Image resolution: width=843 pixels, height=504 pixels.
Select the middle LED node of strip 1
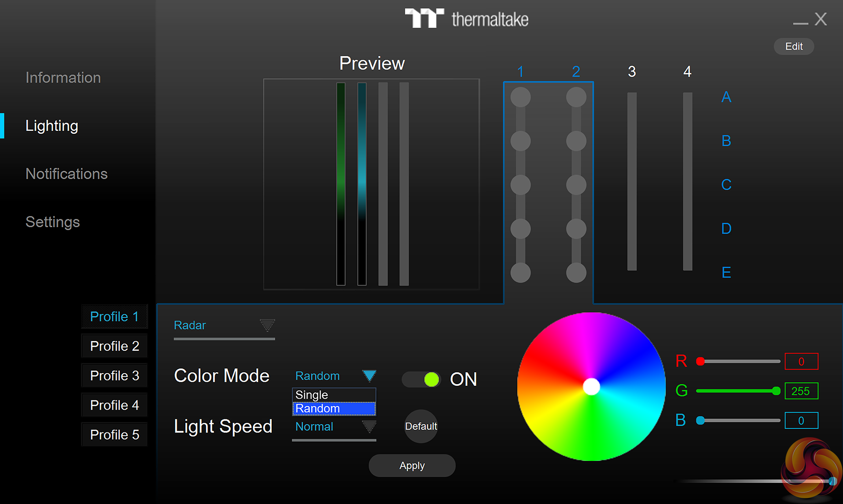(x=520, y=185)
